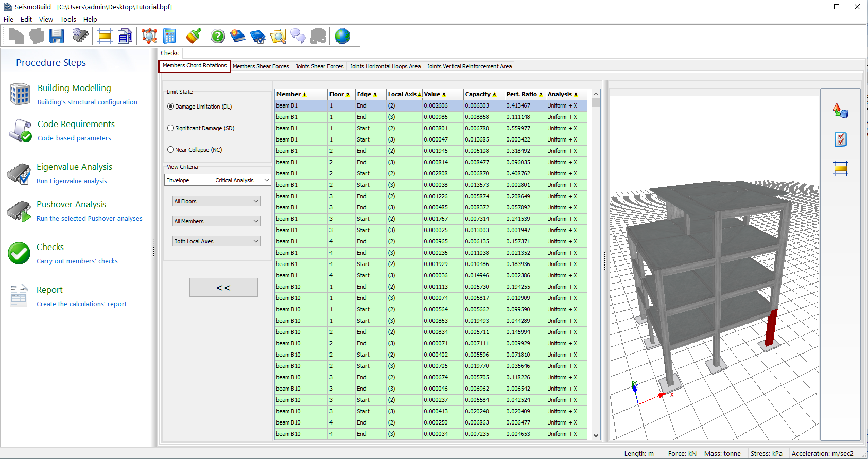The width and height of the screenshot is (868, 459).
Task: Open help via the green question mark icon
Action: click(218, 36)
